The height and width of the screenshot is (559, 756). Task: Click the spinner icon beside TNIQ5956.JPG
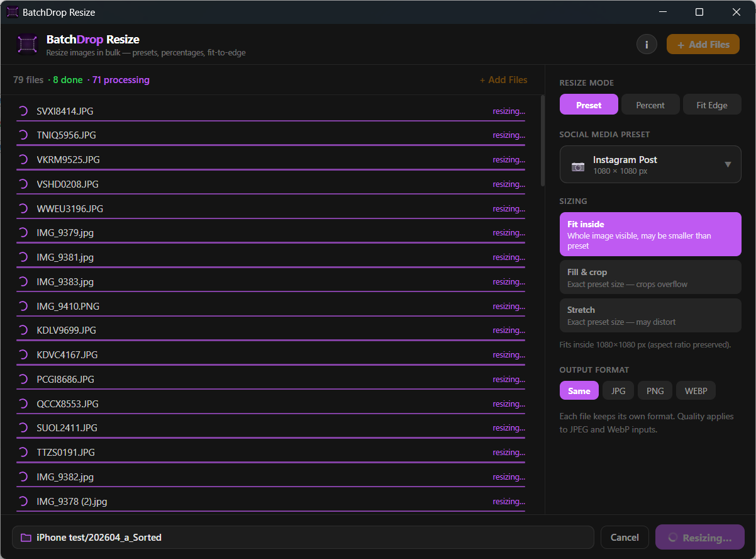[x=23, y=135]
